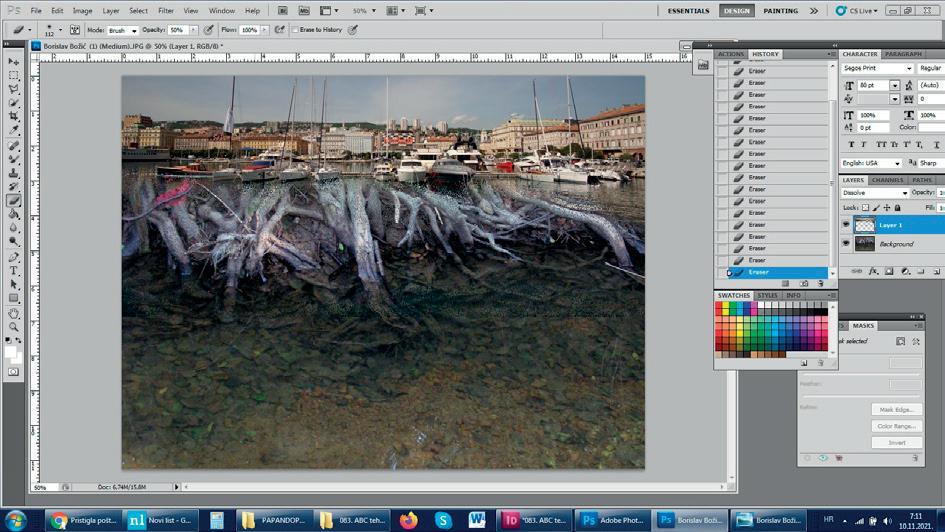
Task: Select the Dodge tool
Action: tap(13, 242)
